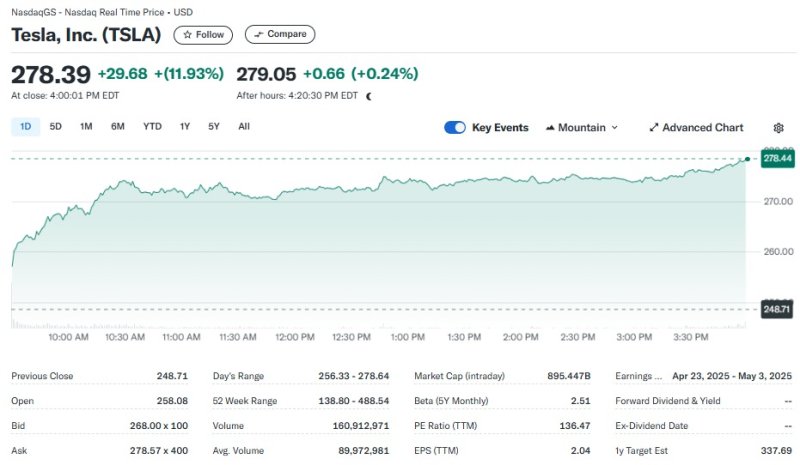Open chart settings gear icon

(x=779, y=128)
